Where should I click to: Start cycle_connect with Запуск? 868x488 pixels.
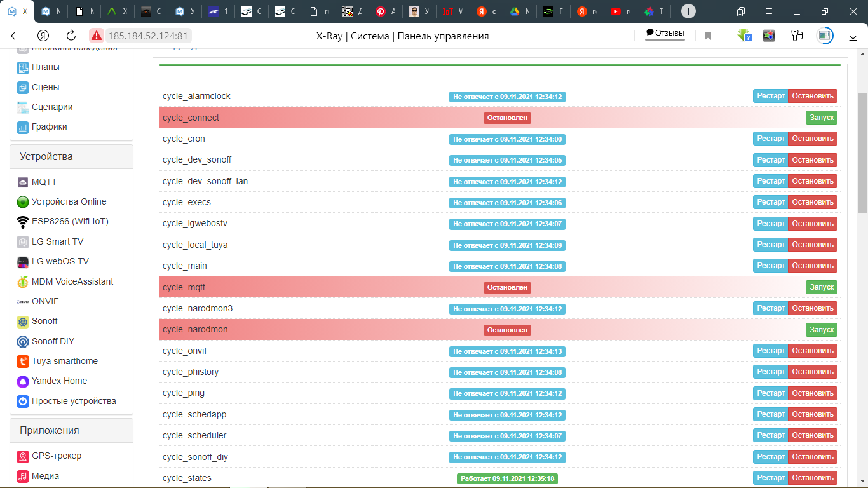click(x=822, y=118)
